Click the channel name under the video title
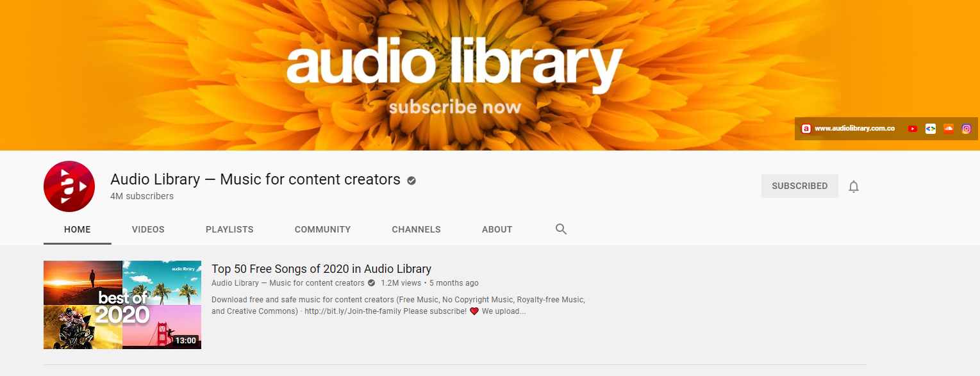980x376 pixels. coord(288,283)
